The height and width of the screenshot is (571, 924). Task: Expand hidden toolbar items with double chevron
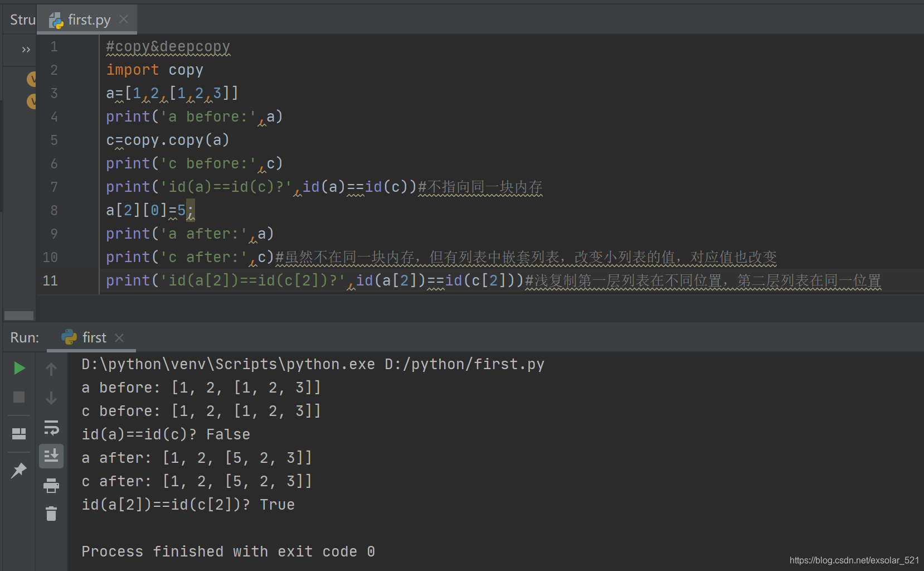[x=26, y=50]
